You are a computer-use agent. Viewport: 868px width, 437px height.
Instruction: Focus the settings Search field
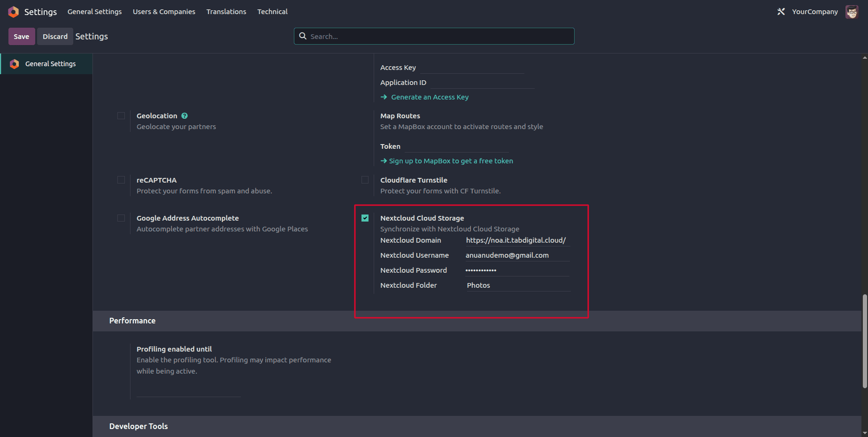coord(434,36)
